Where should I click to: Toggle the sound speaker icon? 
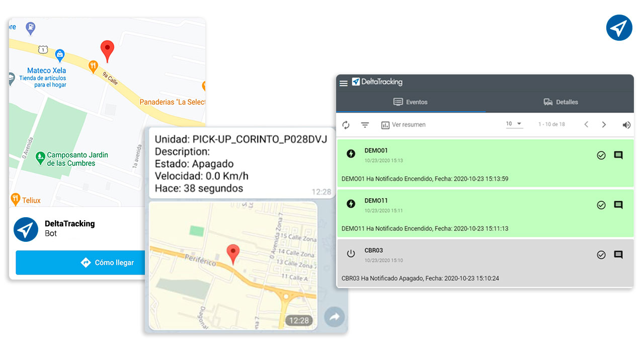pos(626,125)
